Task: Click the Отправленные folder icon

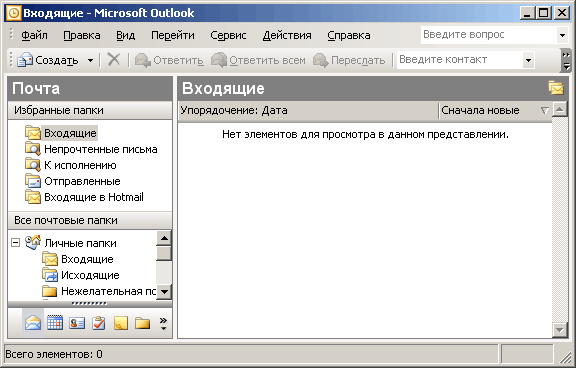Action: [x=33, y=181]
